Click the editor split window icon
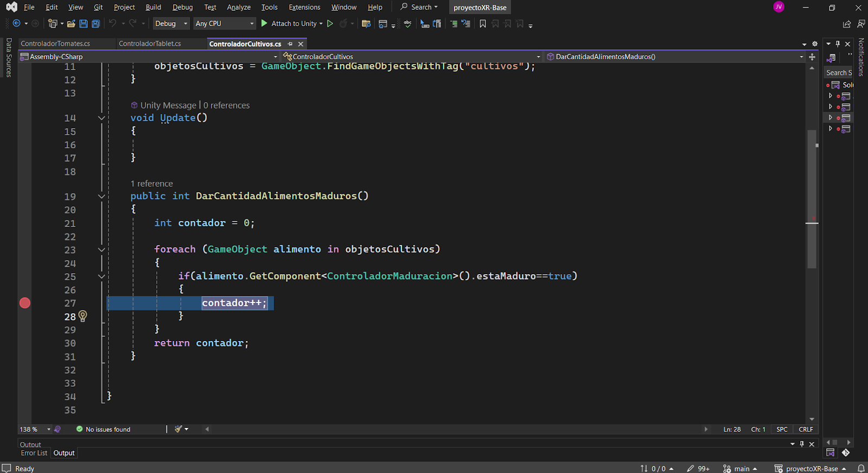 click(x=812, y=56)
